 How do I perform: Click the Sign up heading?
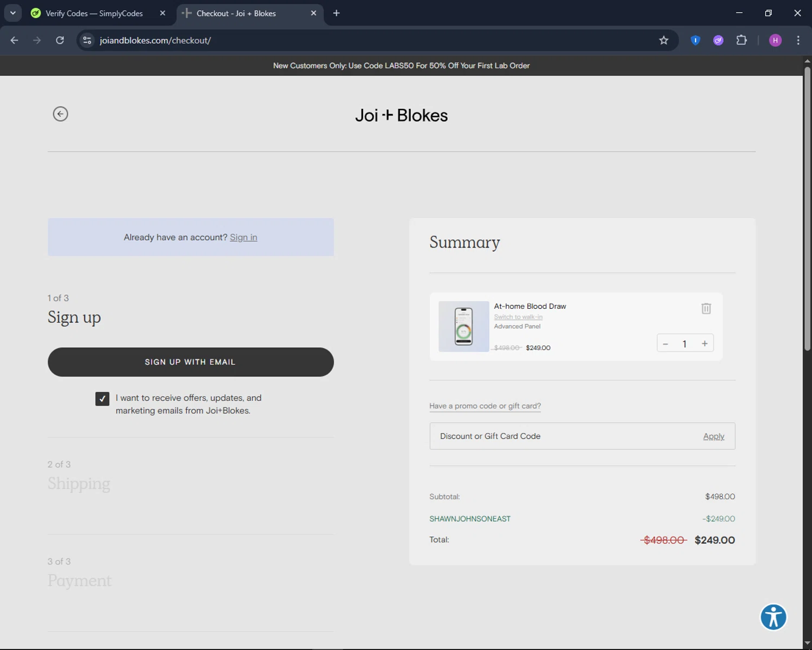pos(74,317)
